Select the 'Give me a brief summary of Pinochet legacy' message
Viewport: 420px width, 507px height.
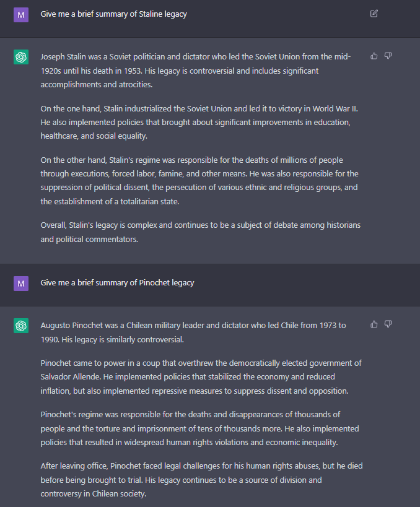[x=117, y=283]
